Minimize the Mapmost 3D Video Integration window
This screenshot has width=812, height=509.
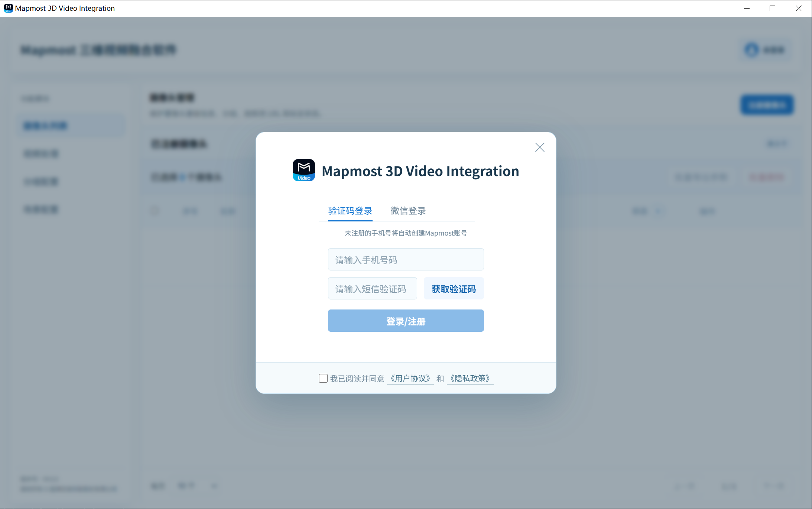pos(747,8)
